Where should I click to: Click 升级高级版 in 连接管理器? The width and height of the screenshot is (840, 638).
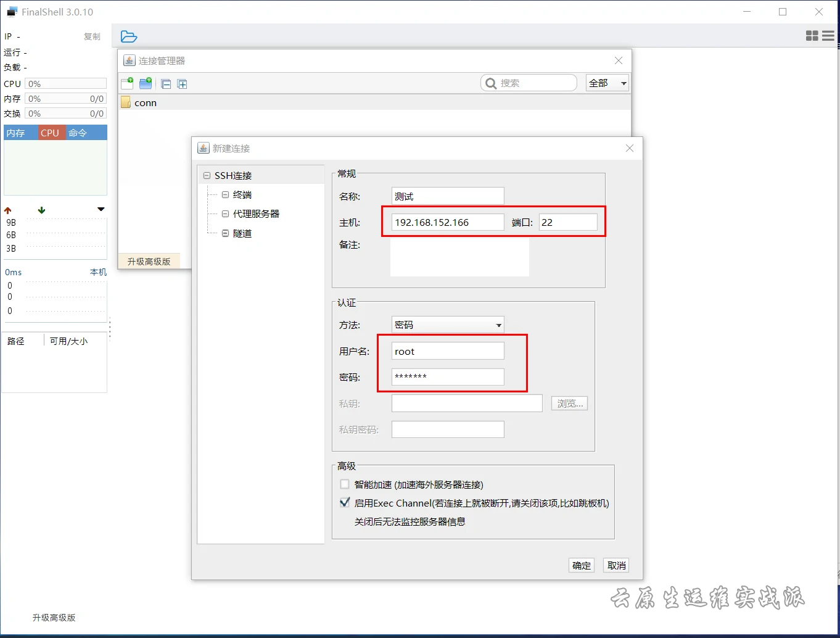149,262
